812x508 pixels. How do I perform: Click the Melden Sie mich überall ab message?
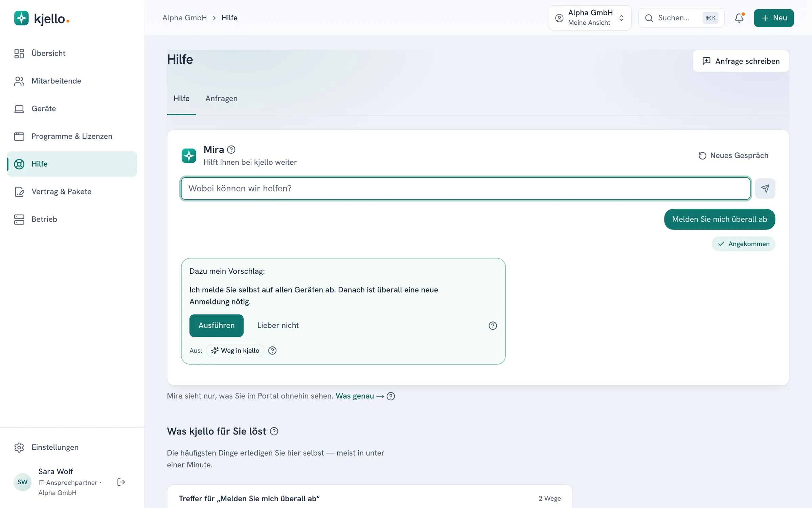pos(719,219)
